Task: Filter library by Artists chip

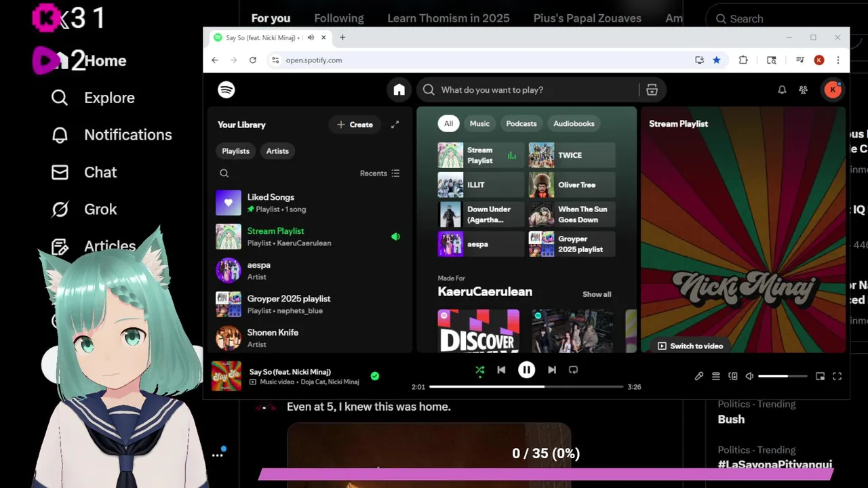Action: tap(277, 151)
